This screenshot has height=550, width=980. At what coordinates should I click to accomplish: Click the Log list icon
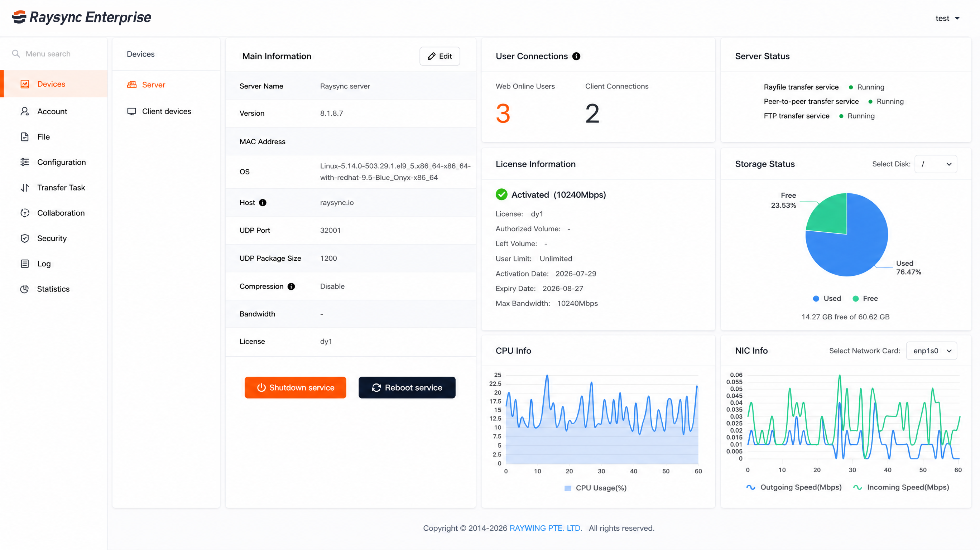25,264
